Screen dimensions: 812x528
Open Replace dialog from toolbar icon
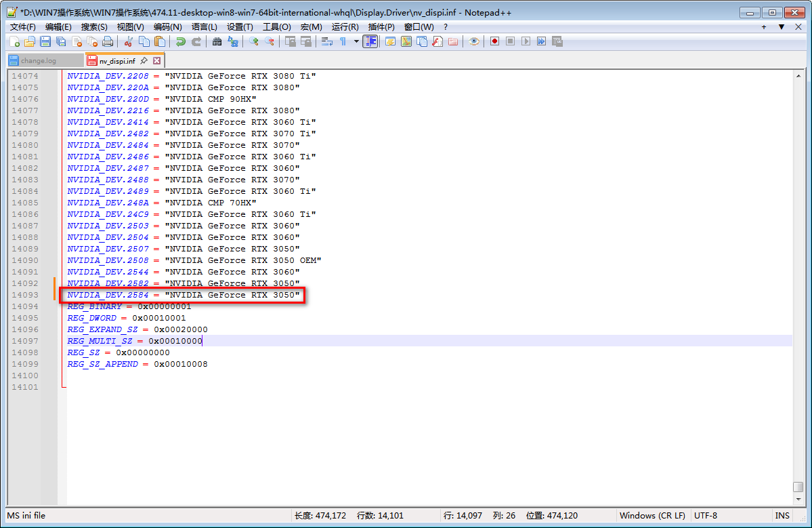pyautogui.click(x=233, y=41)
